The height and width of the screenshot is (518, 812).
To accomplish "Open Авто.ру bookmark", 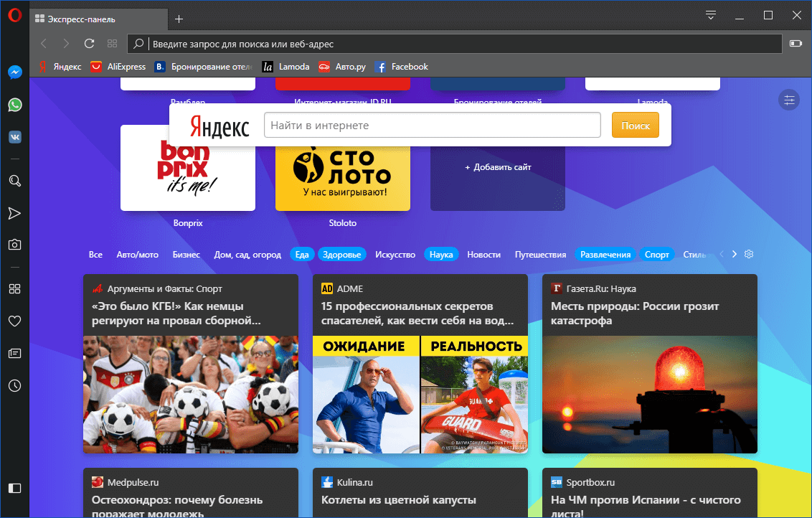I will click(342, 67).
